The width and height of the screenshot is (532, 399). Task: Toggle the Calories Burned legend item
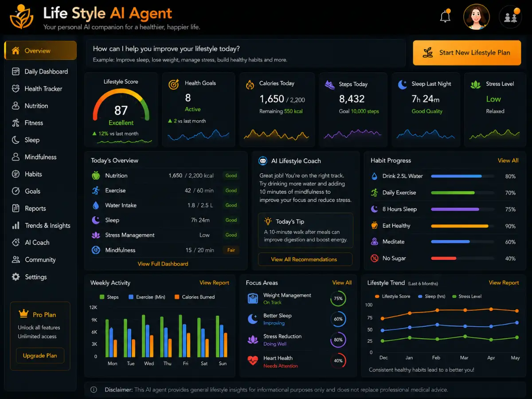(195, 297)
